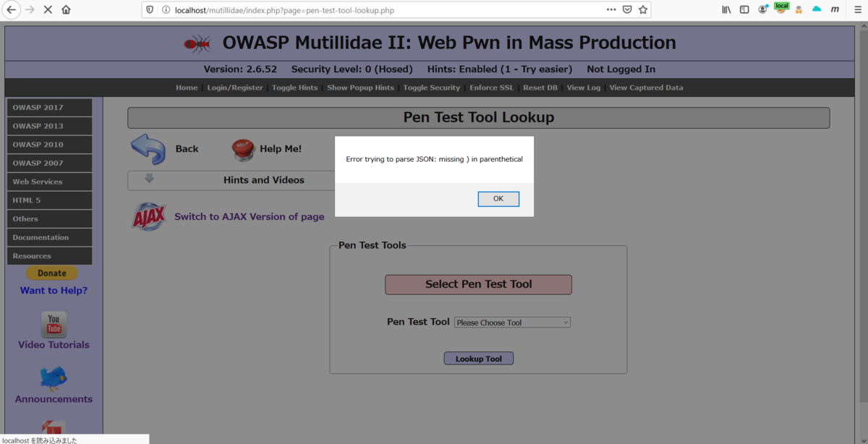Click the blue Back arrow icon
The image size is (868, 444).
[x=148, y=149]
